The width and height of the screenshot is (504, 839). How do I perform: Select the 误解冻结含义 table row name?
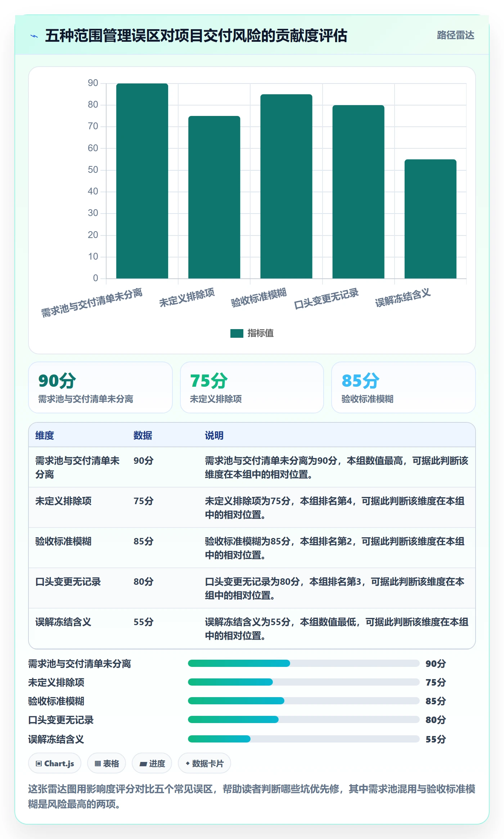point(63,622)
